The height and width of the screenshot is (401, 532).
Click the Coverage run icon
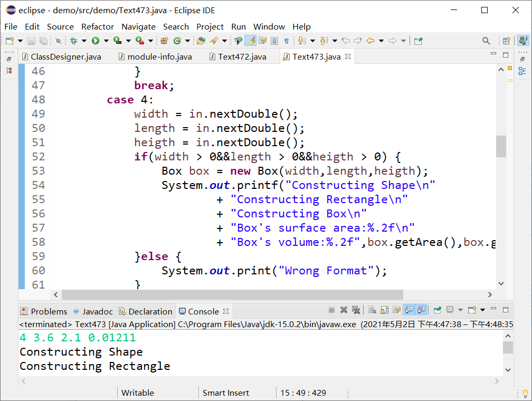[x=117, y=41]
